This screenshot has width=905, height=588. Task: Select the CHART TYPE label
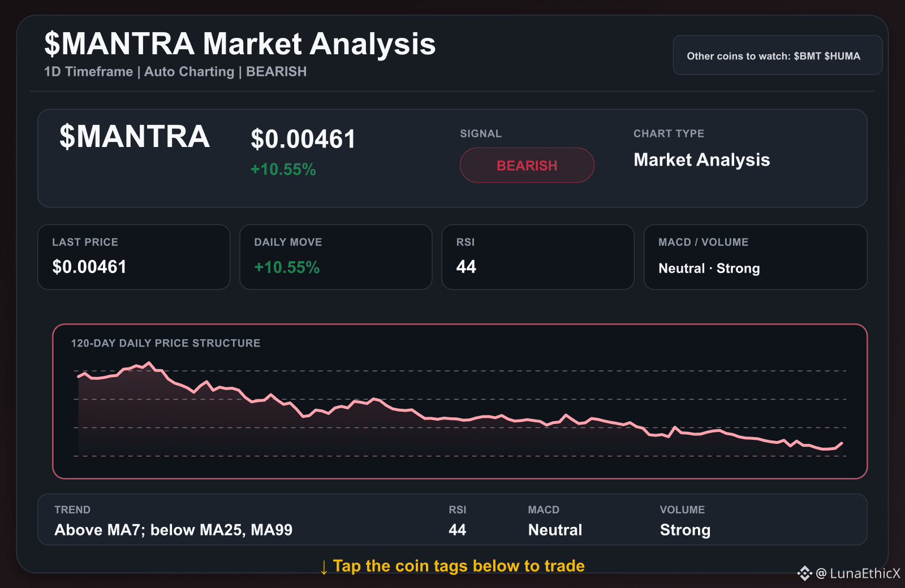point(669,133)
